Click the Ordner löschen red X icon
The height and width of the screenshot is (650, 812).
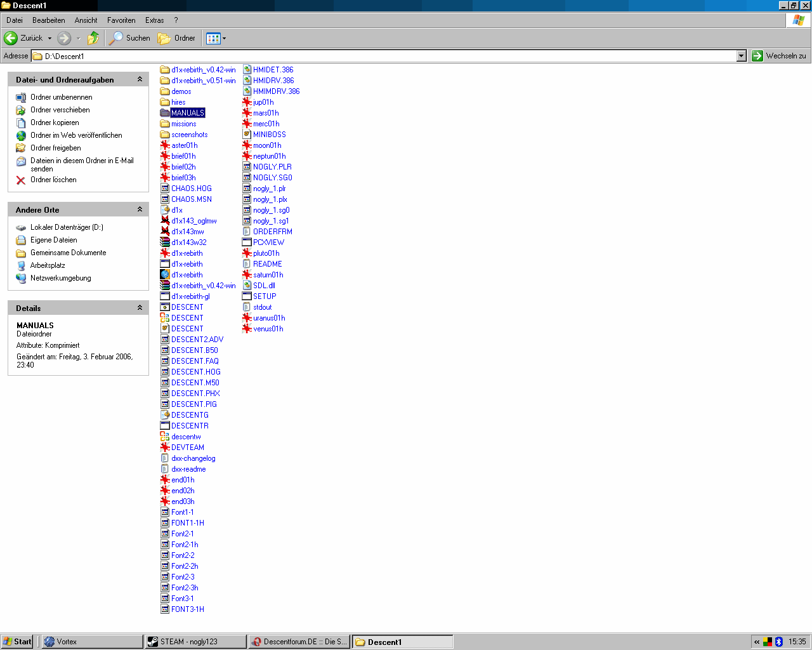click(x=21, y=180)
